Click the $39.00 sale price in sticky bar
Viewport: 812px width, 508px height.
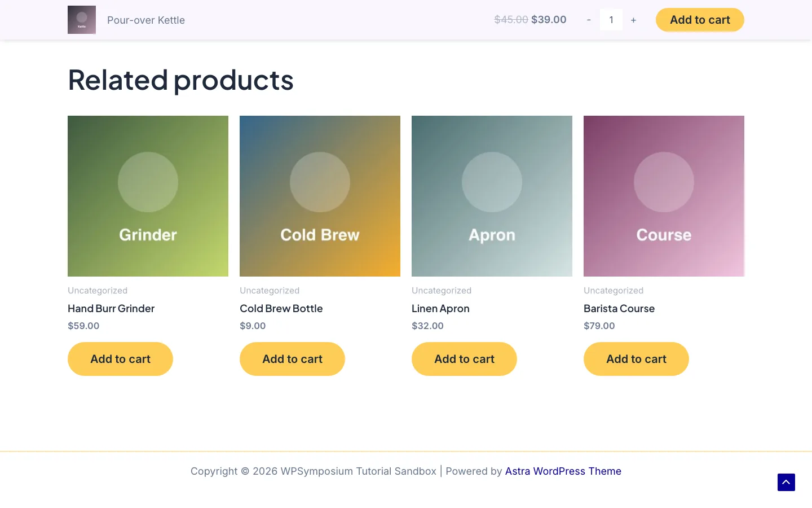pyautogui.click(x=549, y=20)
